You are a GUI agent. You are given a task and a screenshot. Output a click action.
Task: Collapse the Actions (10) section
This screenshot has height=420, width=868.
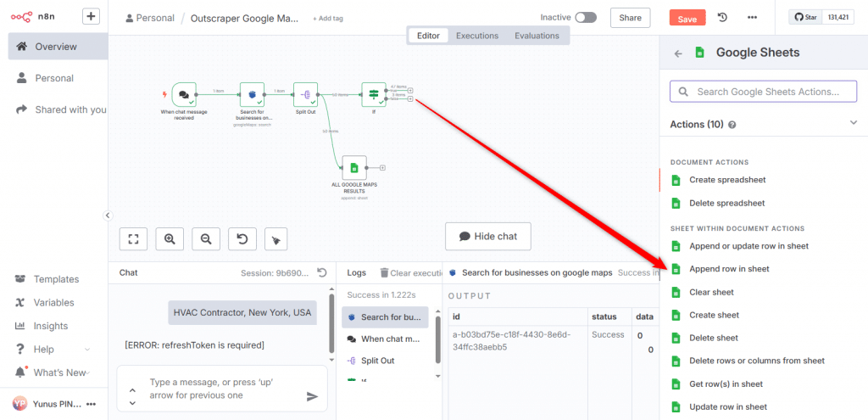(x=853, y=123)
